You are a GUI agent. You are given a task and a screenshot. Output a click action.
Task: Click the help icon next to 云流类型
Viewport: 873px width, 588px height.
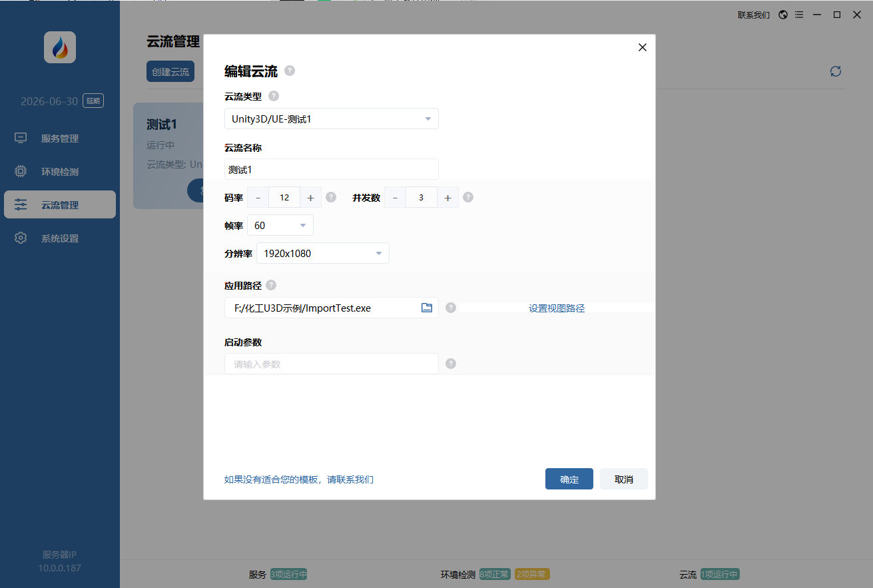[x=273, y=95]
